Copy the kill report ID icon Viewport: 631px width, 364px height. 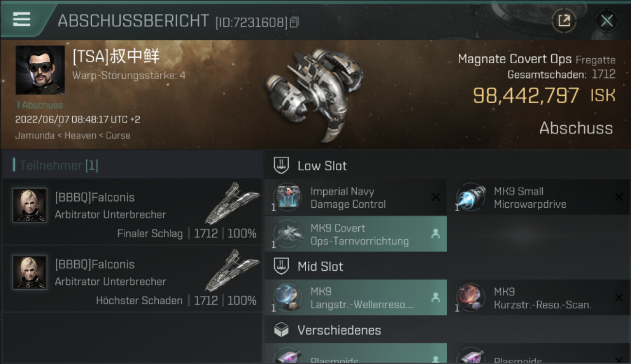click(294, 22)
